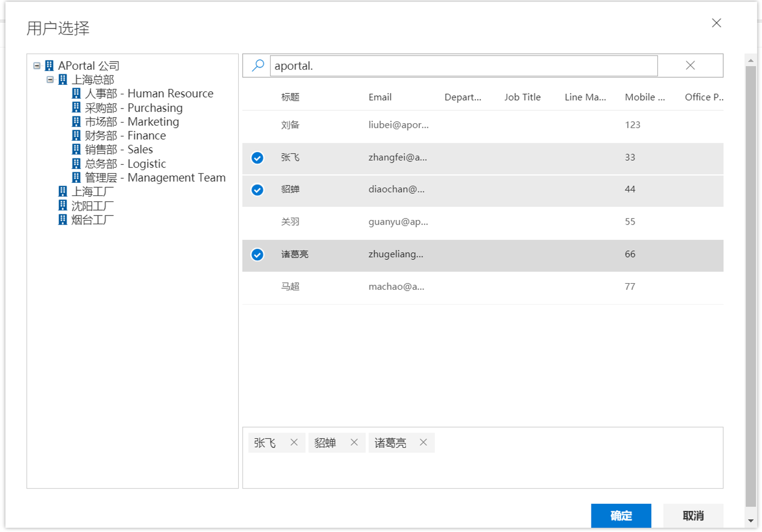Cancel with the 取消 button
Screen dimensions: 762x532
pyautogui.click(x=693, y=515)
